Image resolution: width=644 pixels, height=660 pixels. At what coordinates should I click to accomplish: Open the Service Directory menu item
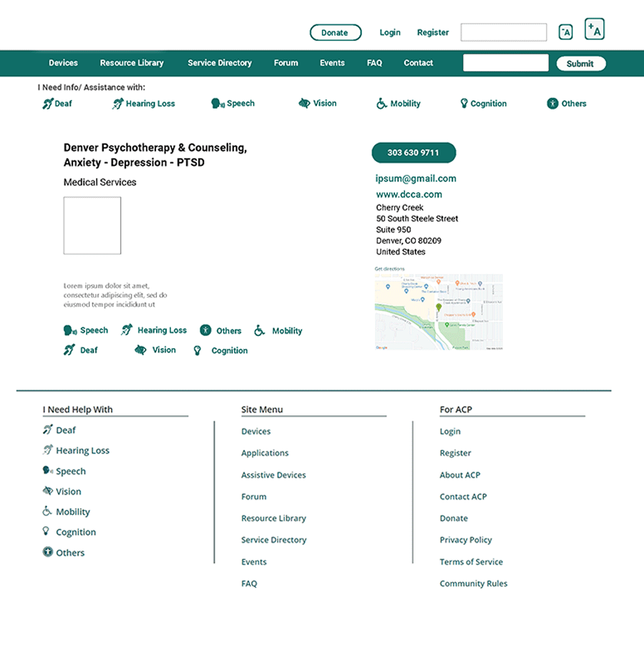(220, 63)
